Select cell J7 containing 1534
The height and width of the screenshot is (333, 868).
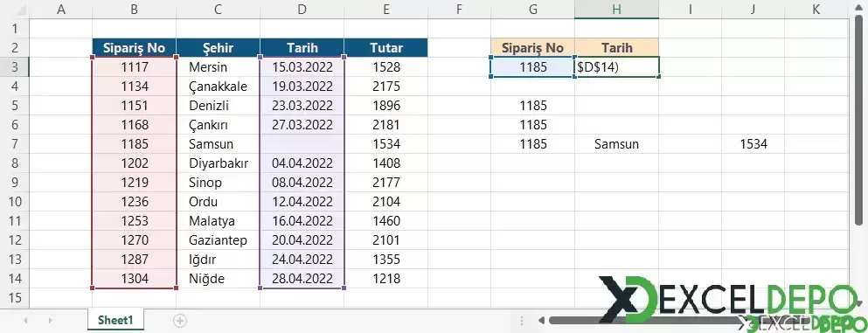pos(753,144)
